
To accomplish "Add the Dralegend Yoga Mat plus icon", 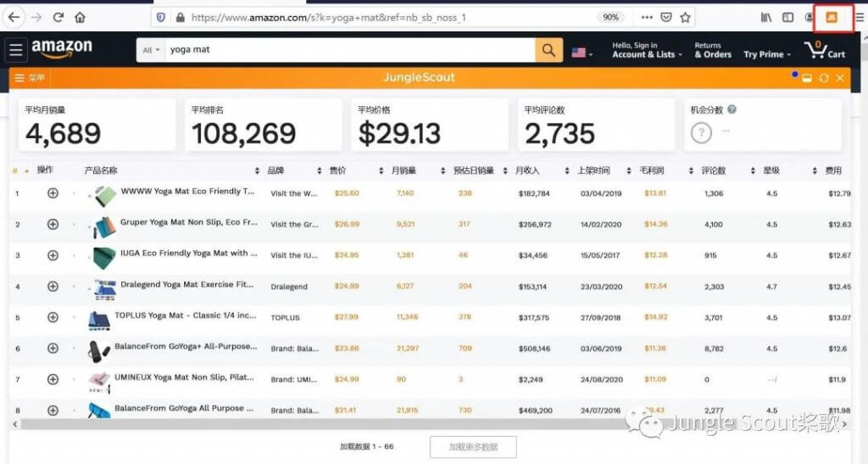I will (53, 286).
